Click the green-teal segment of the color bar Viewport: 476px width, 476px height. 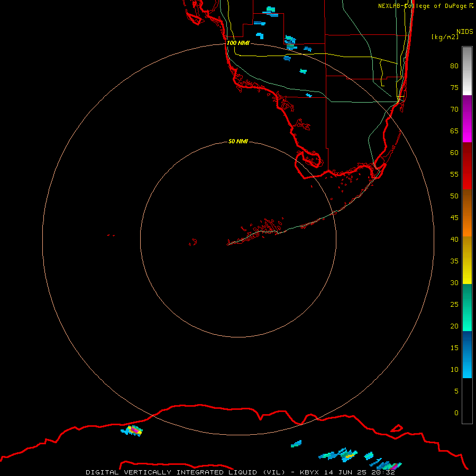[467, 307]
